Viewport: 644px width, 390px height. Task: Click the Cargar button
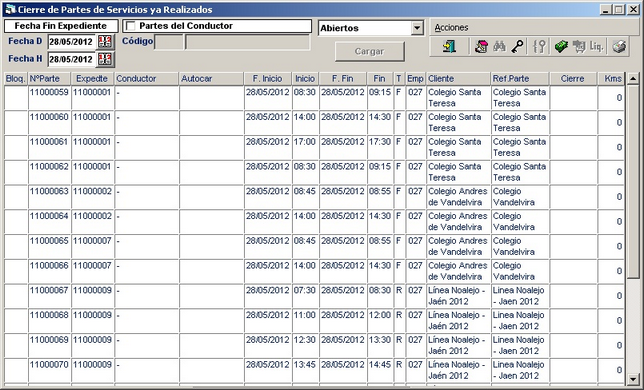click(x=369, y=52)
